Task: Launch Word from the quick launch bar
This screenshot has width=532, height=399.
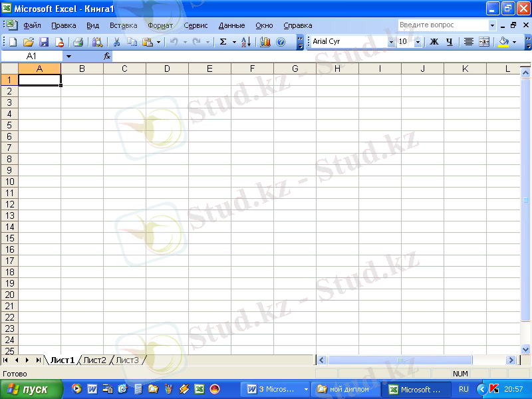Action: pyautogui.click(x=92, y=389)
